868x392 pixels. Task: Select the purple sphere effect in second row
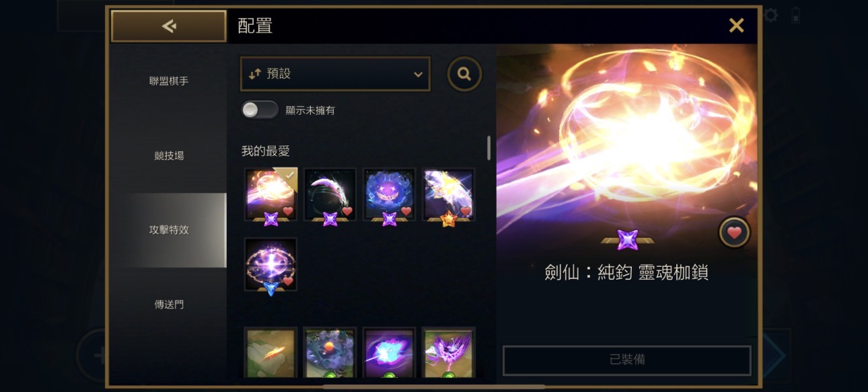pos(270,264)
